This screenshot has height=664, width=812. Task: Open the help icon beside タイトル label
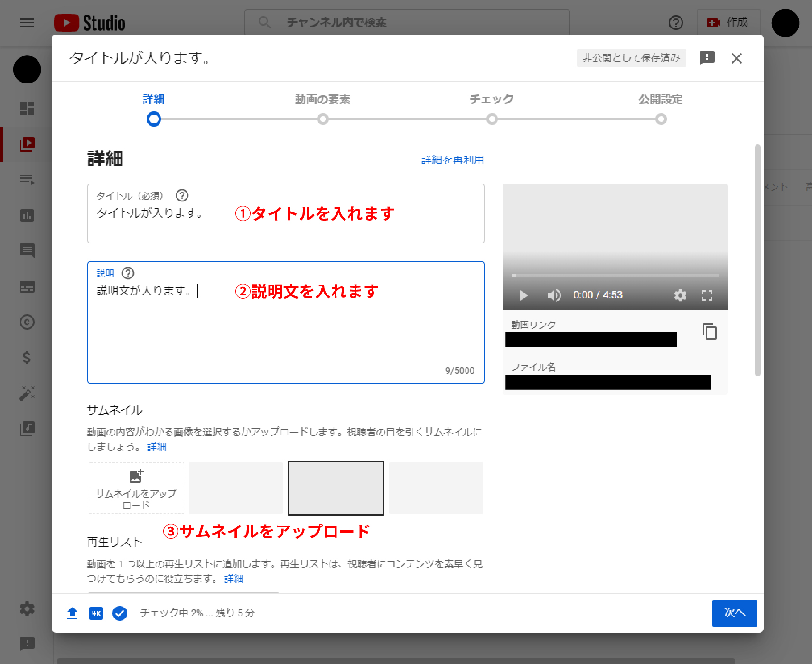click(x=182, y=195)
